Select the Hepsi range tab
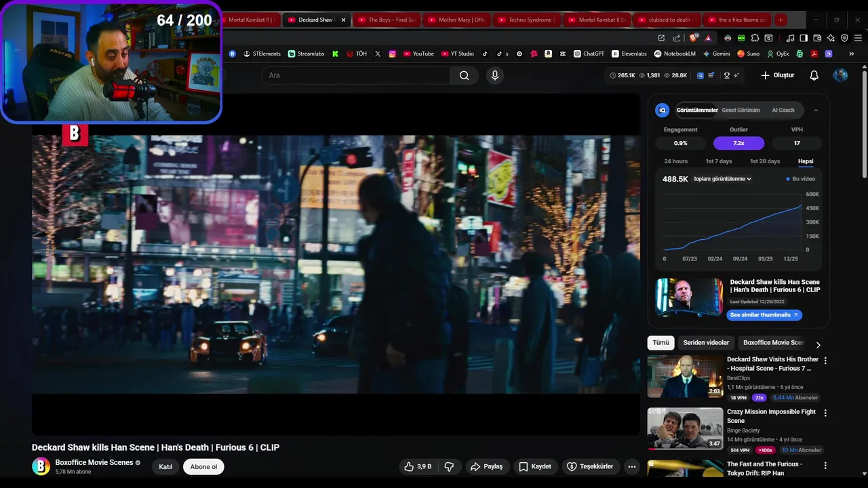Screen dimensions: 868x488 (x=806, y=161)
